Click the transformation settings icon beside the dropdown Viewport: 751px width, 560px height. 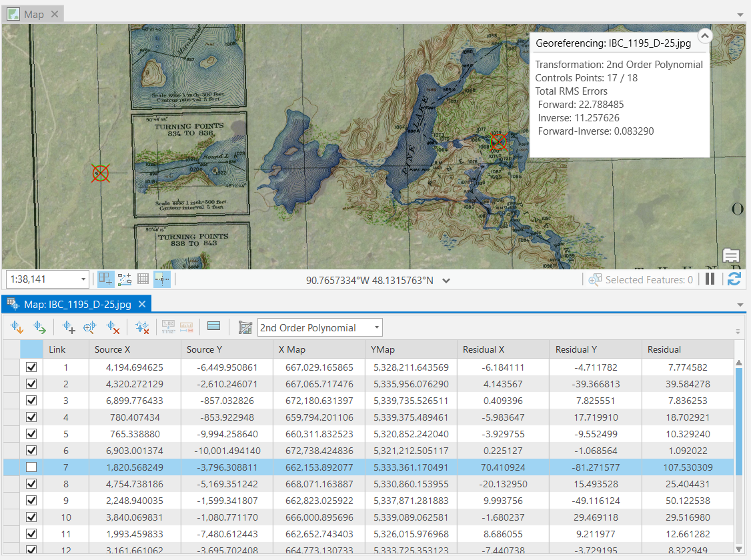[x=245, y=327]
